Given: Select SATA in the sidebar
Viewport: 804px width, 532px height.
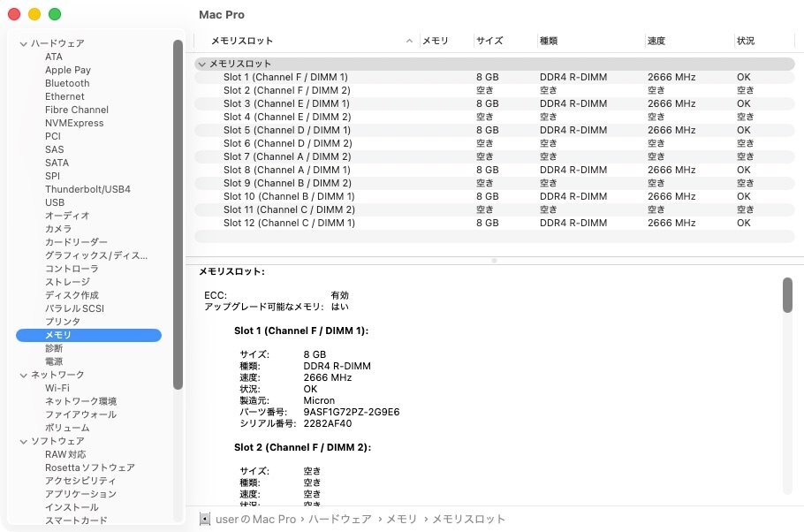Looking at the screenshot, I should (x=57, y=163).
